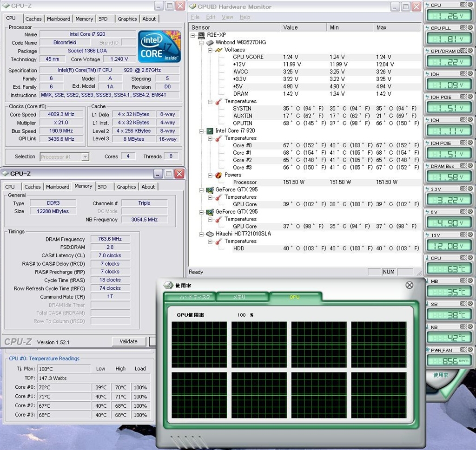Click settings icon on PWR_FAN gadget

(462, 350)
